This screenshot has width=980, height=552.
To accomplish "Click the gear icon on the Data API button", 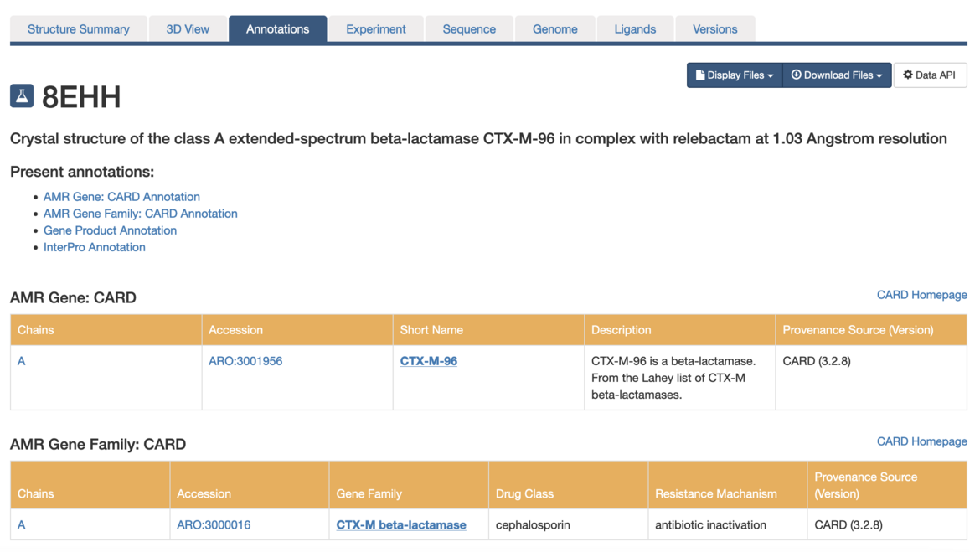I will coord(908,75).
